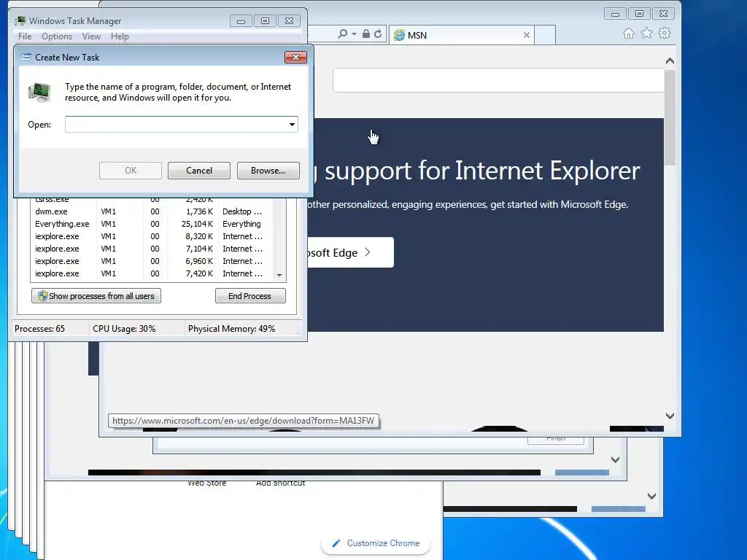Click the CPU Usage: 30% status text

click(124, 329)
